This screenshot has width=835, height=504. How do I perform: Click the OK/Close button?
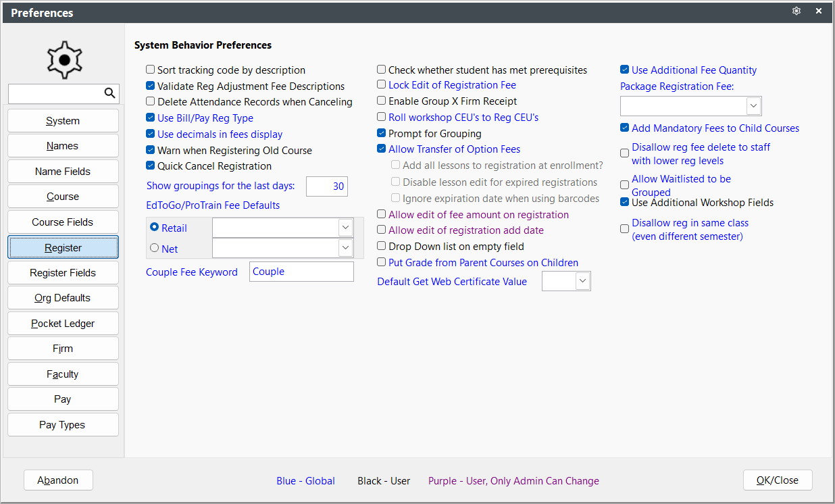click(x=778, y=480)
